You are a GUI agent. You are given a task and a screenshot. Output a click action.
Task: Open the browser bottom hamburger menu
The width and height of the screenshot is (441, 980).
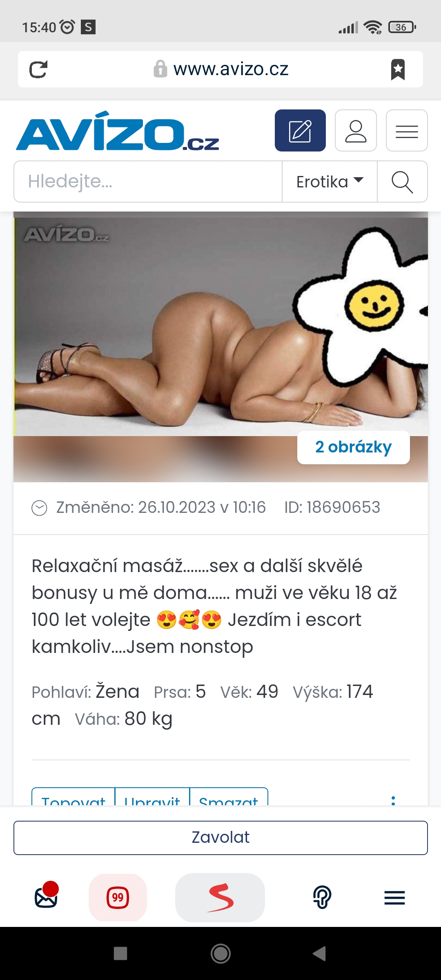click(394, 898)
